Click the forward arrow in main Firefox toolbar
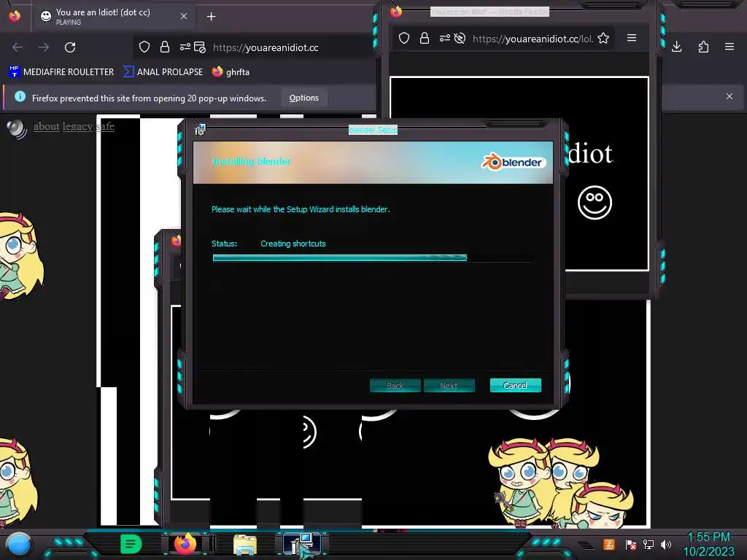Viewport: 747px width, 560px height. pos(44,47)
